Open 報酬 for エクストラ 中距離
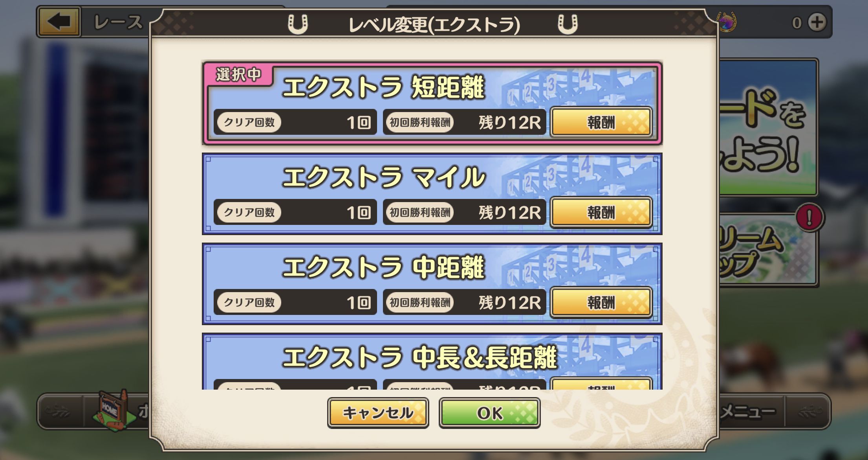The width and height of the screenshot is (868, 460). [601, 302]
